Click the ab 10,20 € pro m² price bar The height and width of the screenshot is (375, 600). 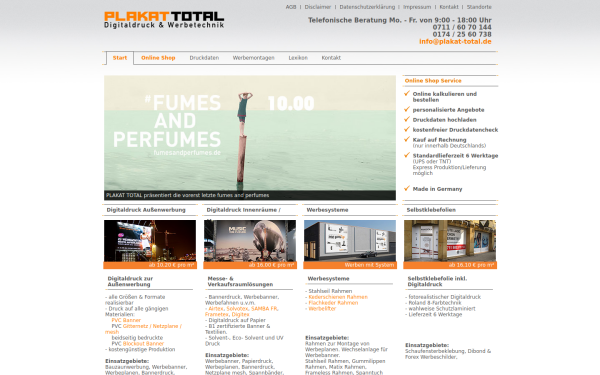[150, 265]
